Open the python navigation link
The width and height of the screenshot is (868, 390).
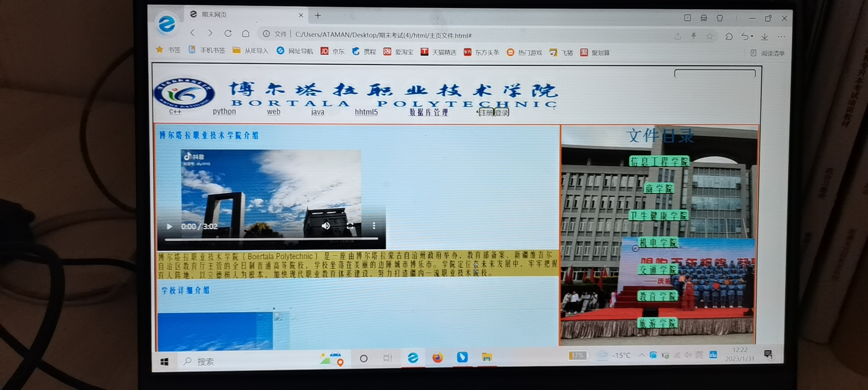(224, 111)
